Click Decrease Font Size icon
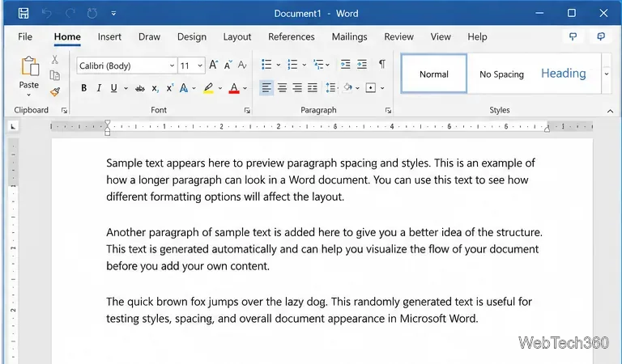 (228, 65)
